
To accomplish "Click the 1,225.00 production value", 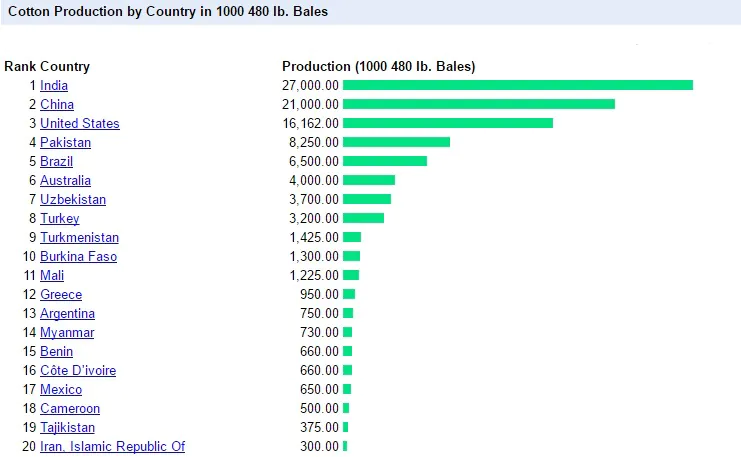I will click(314, 275).
